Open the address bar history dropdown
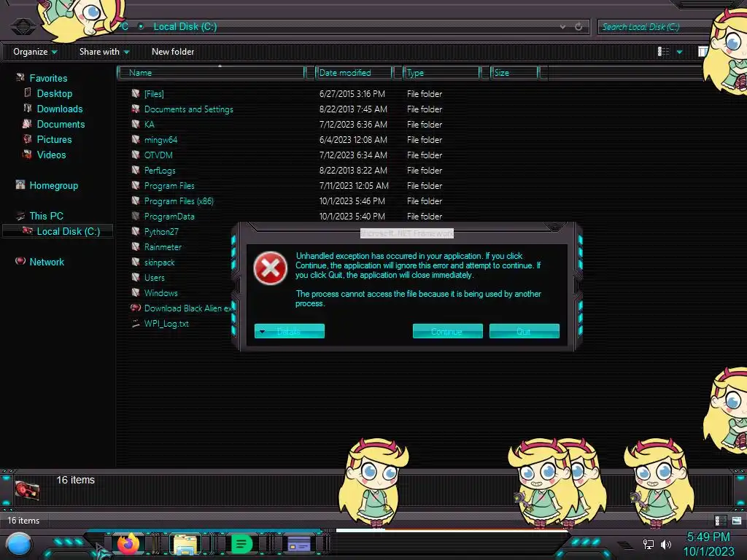The width and height of the screenshot is (747, 560). click(x=562, y=27)
